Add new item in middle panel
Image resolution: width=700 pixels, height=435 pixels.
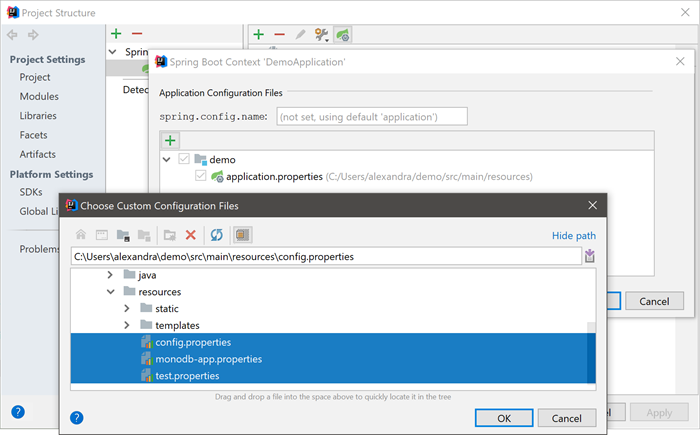pos(116,33)
